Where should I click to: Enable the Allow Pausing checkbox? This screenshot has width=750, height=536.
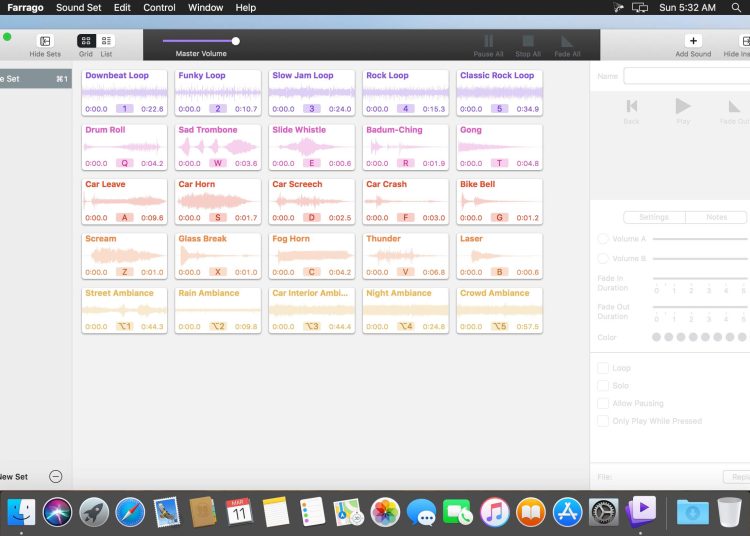pos(603,403)
